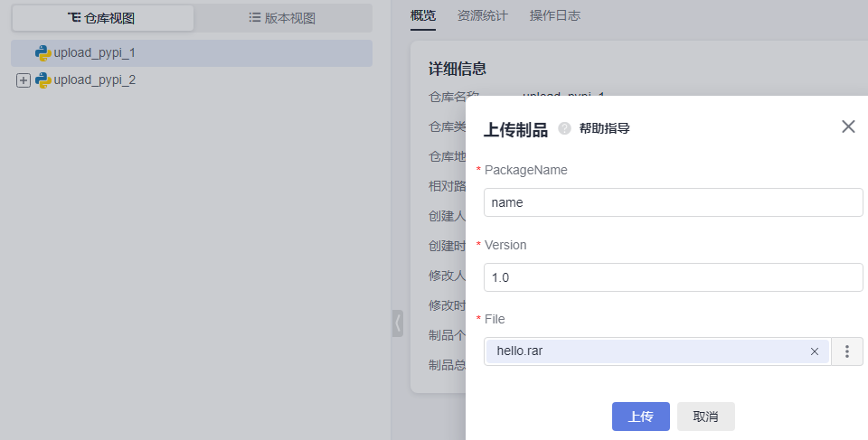
Task: Select upload_pypi_2 repository in tree
Action: pos(95,80)
